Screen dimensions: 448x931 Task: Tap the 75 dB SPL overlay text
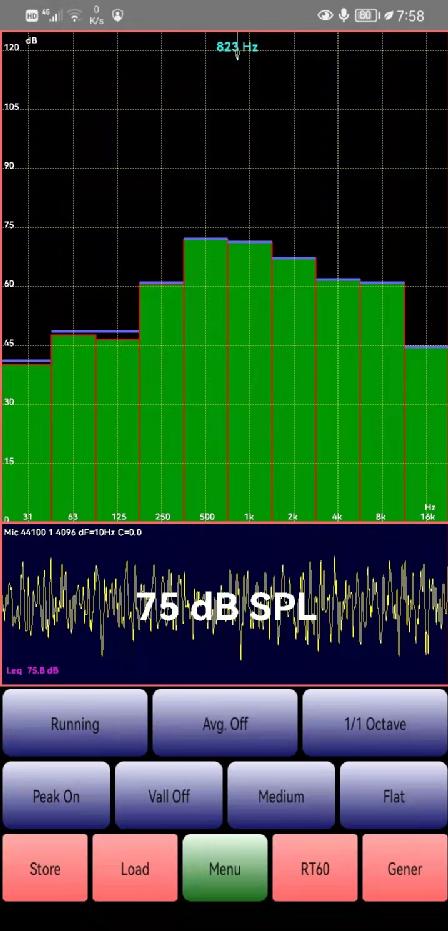227,608
